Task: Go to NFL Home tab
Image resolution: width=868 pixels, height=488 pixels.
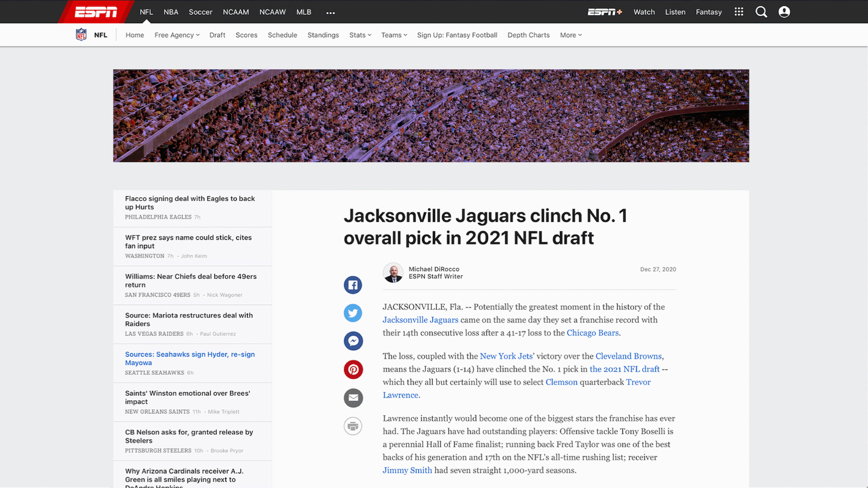Action: [135, 35]
